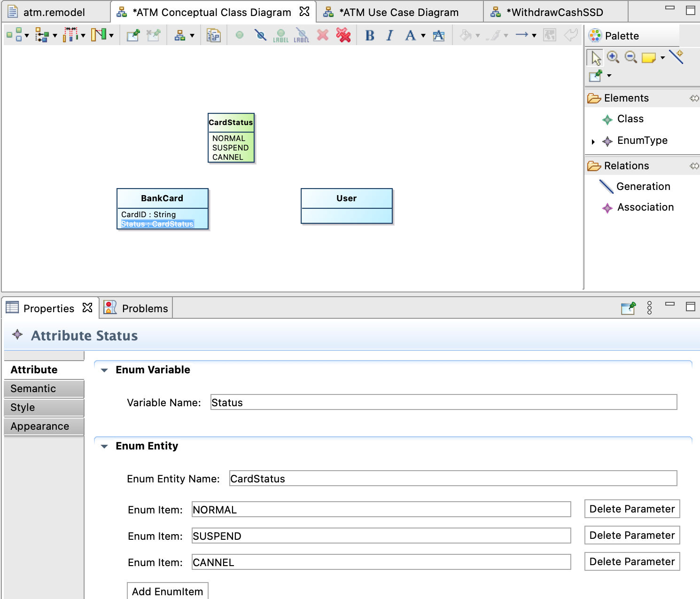Select the User class in the diagram

[346, 198]
